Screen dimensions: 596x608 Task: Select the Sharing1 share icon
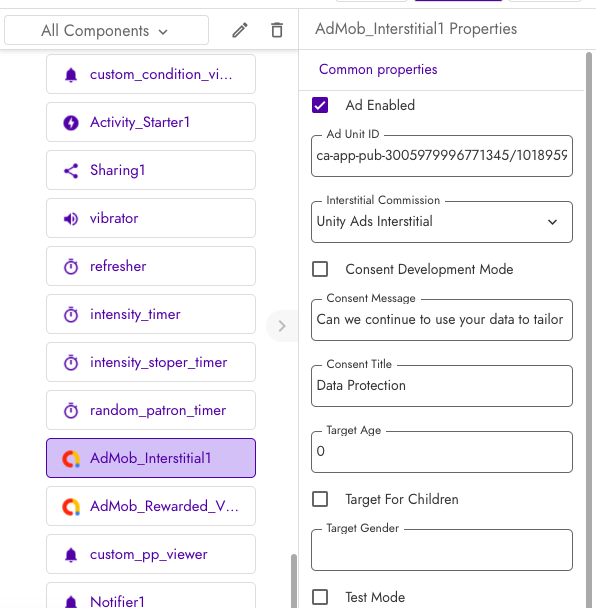coord(71,171)
